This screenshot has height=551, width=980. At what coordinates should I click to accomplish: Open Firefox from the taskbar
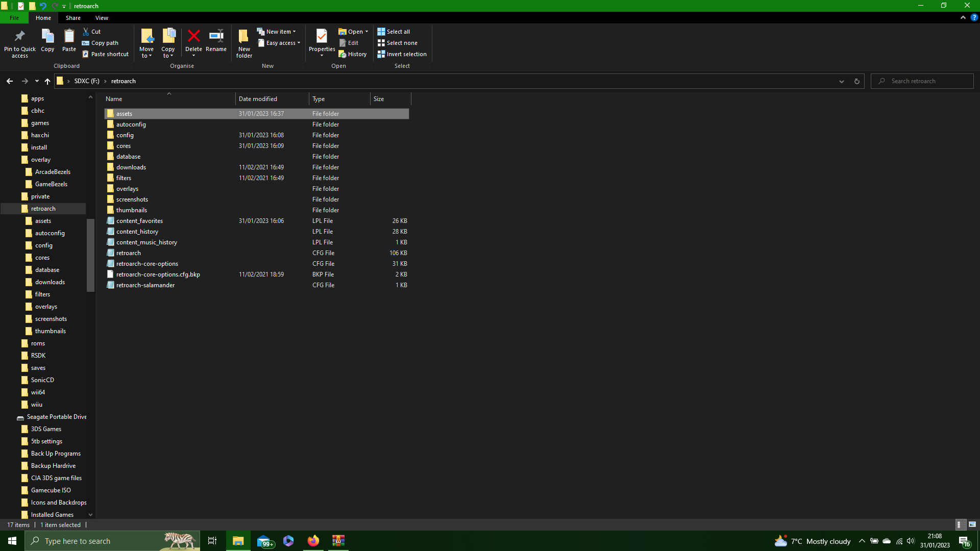[313, 541]
